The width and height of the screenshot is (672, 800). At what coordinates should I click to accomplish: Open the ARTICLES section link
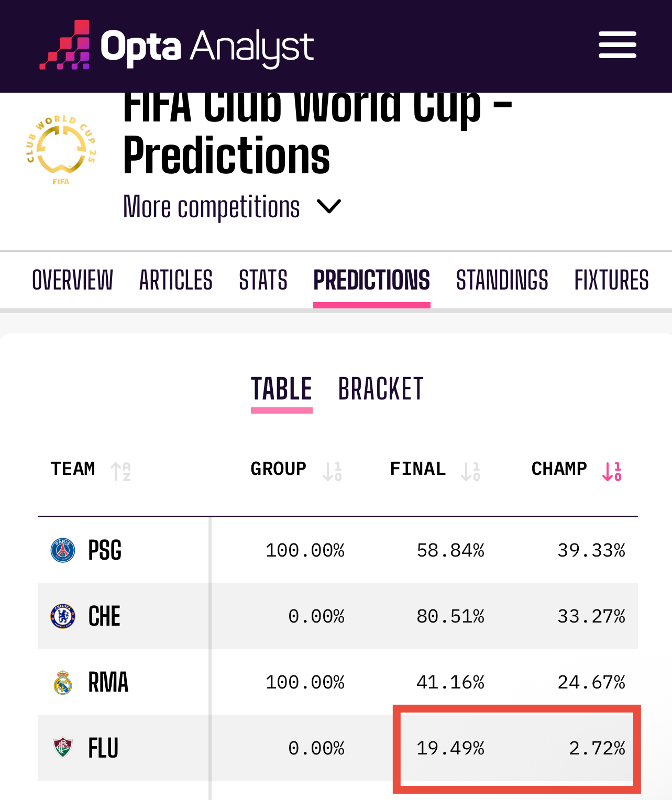(x=176, y=280)
